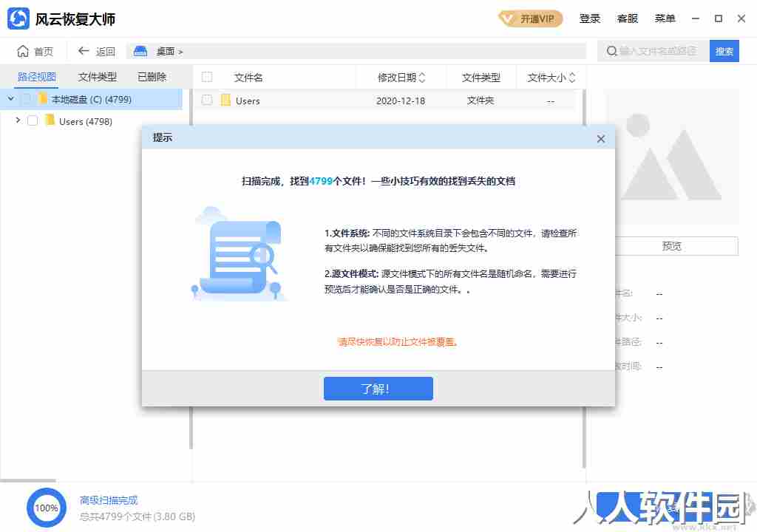Click the search magnifier icon
Viewport: 757px width, 532px height.
[611, 51]
